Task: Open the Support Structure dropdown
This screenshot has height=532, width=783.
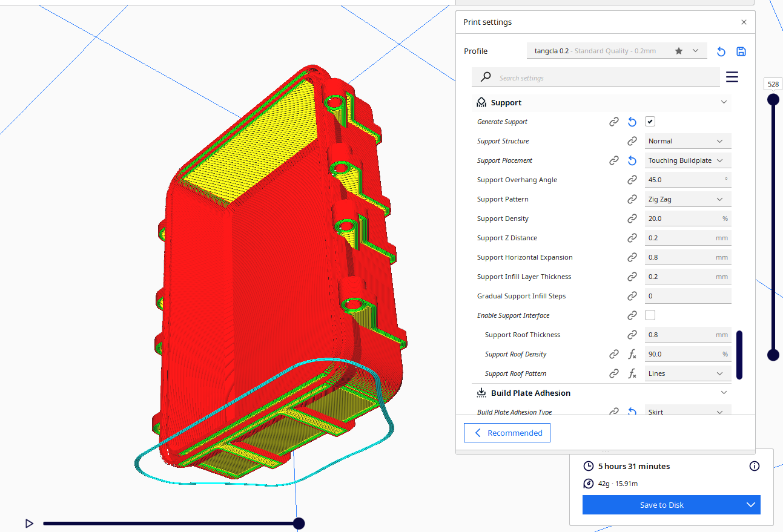Action: pos(688,140)
